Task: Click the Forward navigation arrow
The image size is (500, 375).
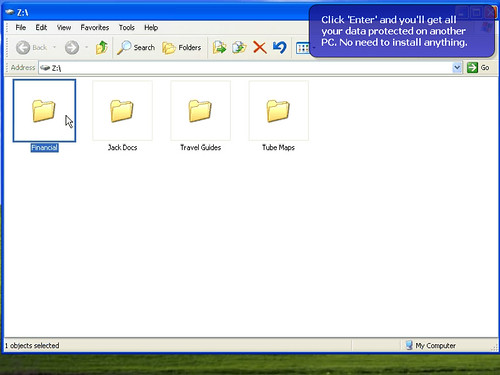Action: 72,48
